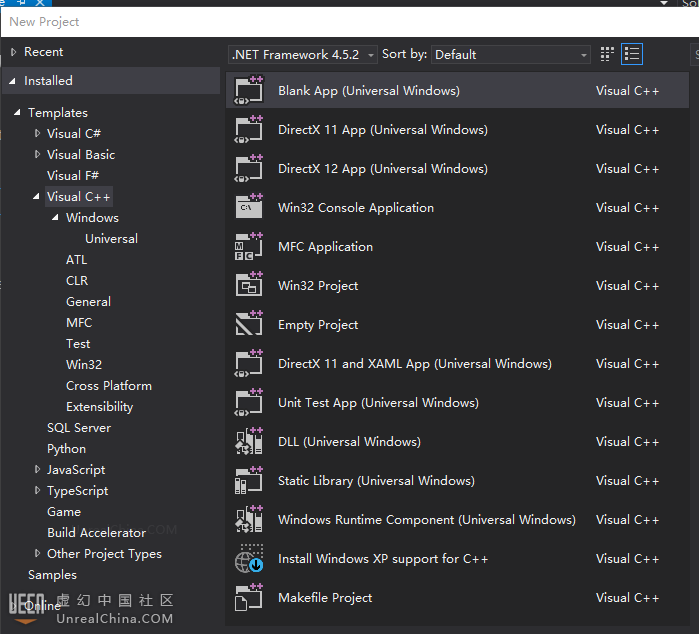Open the Sort by Default dropdown
699x634 pixels.
click(x=511, y=55)
